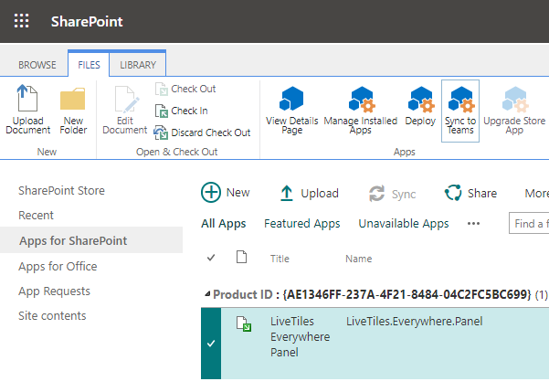The height and width of the screenshot is (392, 549).
Task: Switch to Unavailable Apps view
Action: pyautogui.click(x=404, y=224)
